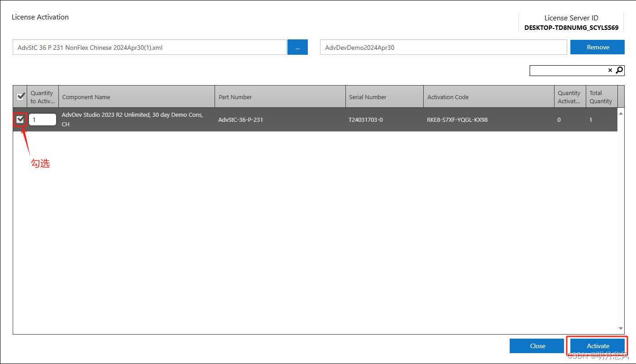The height and width of the screenshot is (364, 636).
Task: Sort by Component Name column header
Action: pyautogui.click(x=137, y=97)
